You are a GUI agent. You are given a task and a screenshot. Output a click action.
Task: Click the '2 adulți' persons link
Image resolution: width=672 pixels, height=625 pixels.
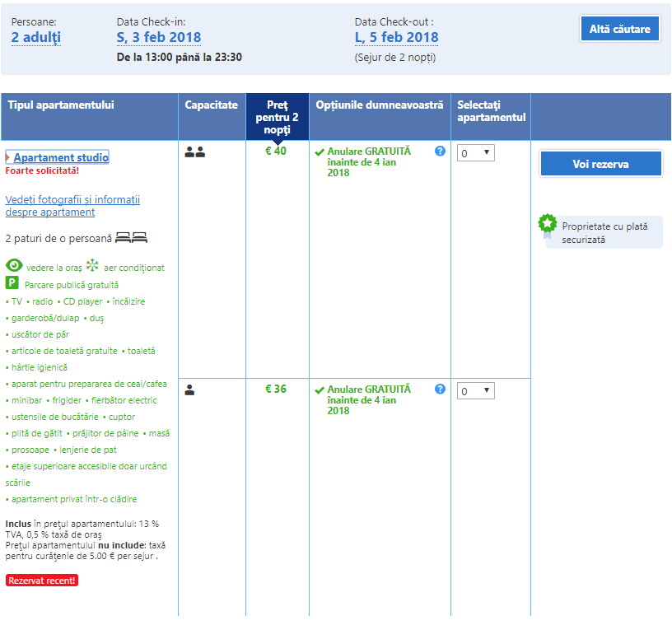tap(36, 37)
